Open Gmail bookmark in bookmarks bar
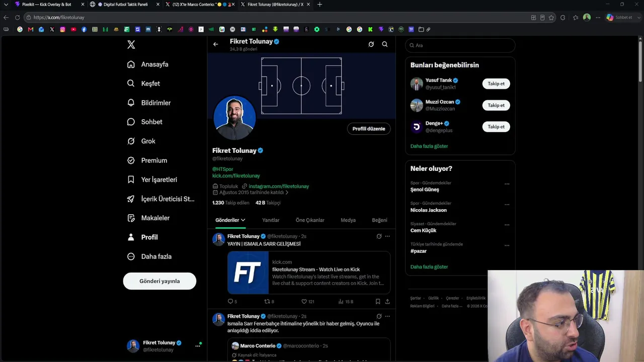This screenshot has height=362, width=644. [x=31, y=29]
